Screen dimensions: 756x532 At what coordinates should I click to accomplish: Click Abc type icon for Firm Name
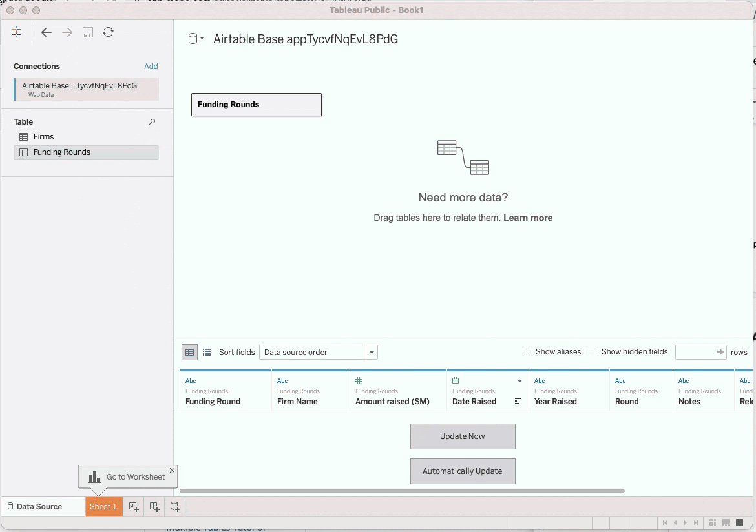pos(282,381)
